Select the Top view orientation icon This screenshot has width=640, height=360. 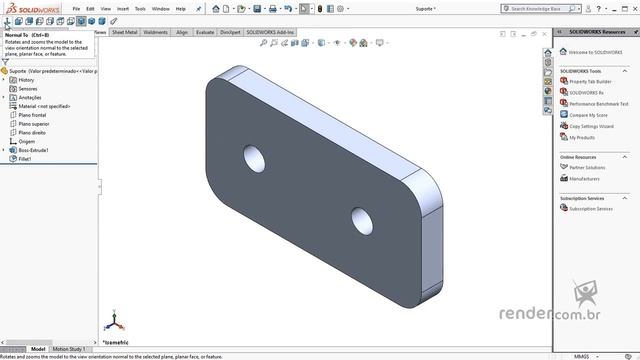[60, 21]
